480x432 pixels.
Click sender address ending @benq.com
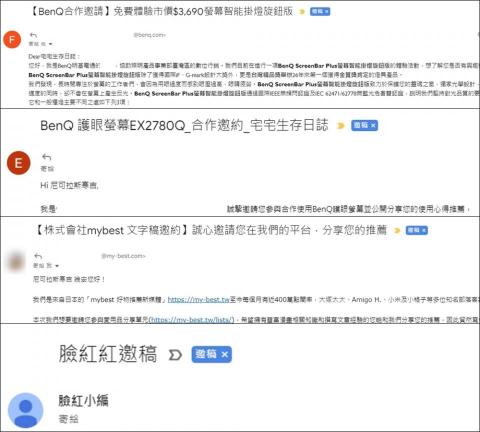tap(149, 35)
